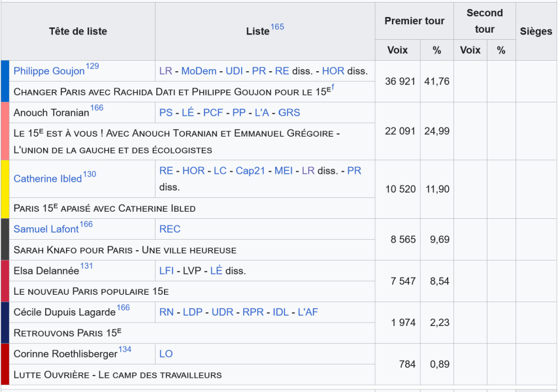Screen dimensions: 558x392
Task: Open the LO party link
Action: (166, 353)
